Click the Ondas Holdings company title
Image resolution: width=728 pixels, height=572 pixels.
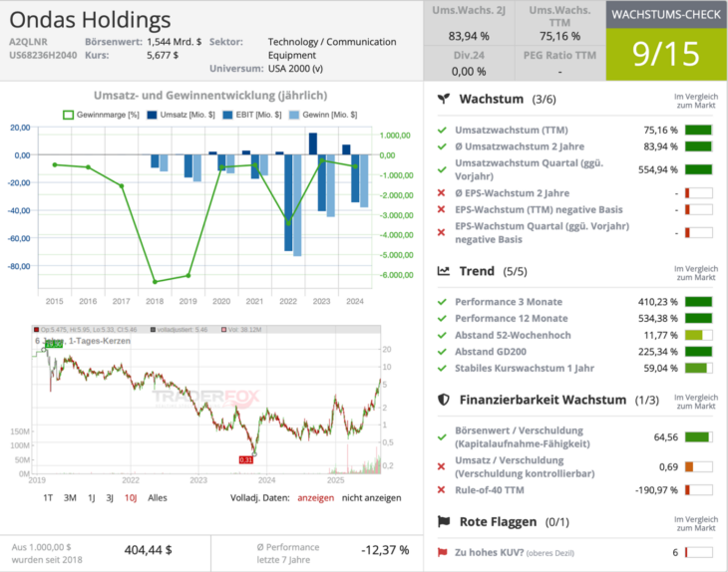(x=90, y=20)
